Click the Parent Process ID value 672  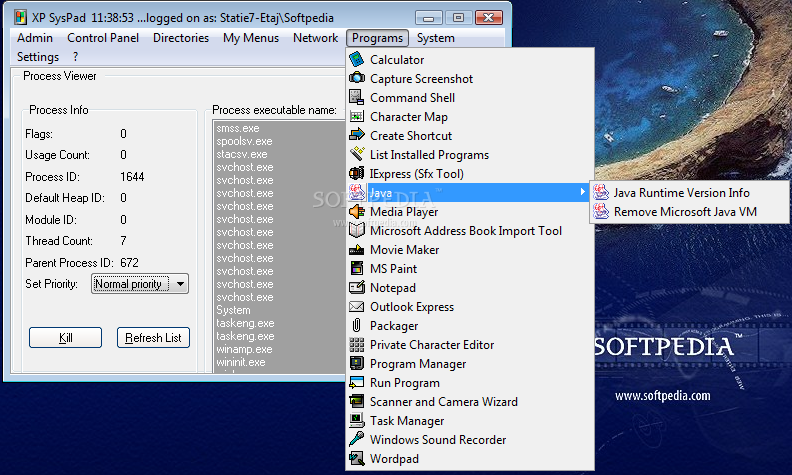[129, 263]
